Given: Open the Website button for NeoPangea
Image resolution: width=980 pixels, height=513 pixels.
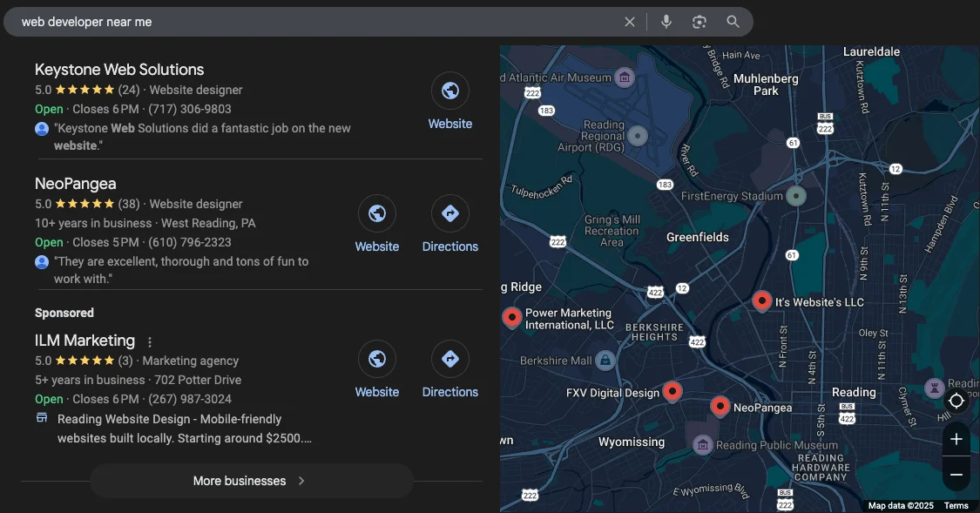Looking at the screenshot, I should (377, 213).
